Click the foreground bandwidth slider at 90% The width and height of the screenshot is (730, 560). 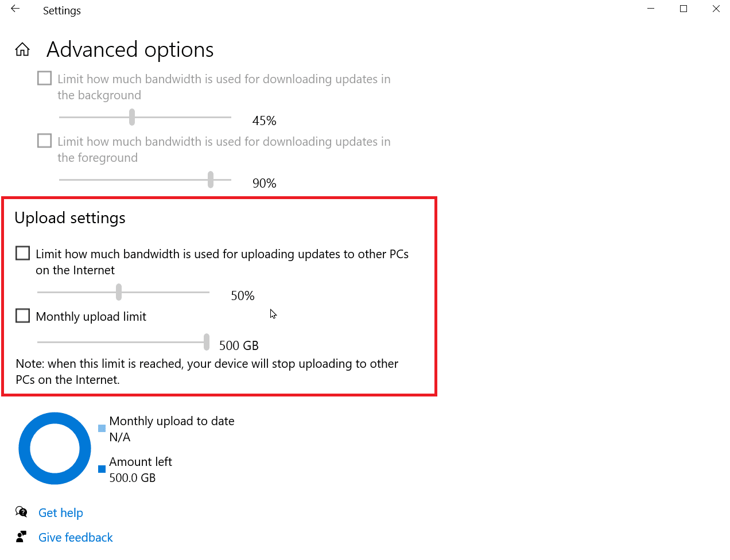click(211, 180)
